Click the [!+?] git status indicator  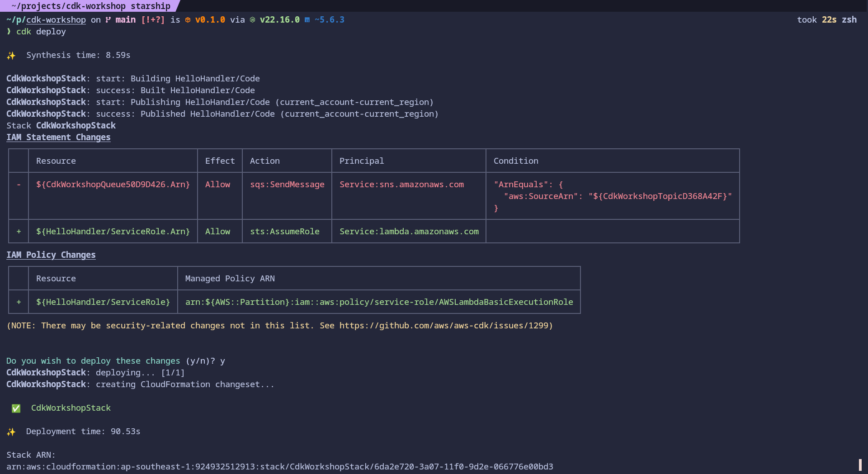coord(153,20)
